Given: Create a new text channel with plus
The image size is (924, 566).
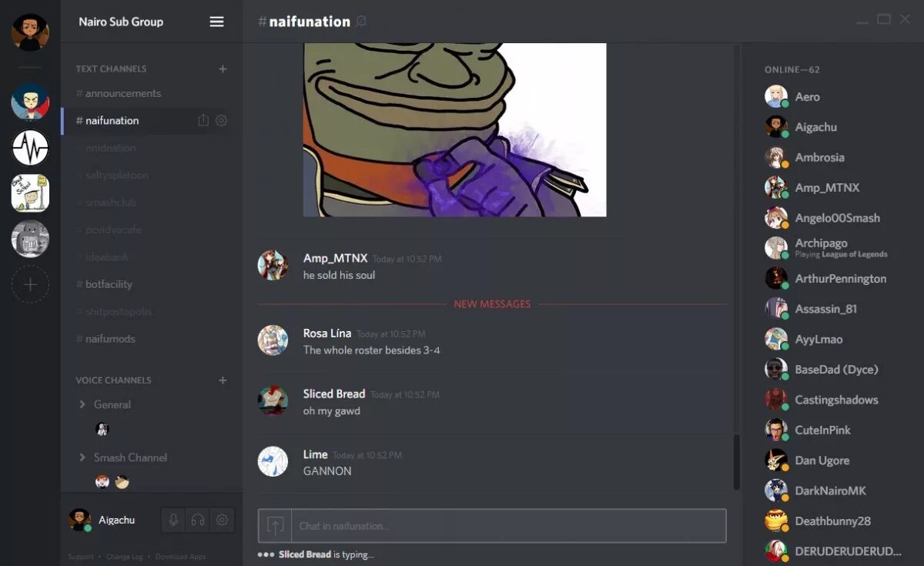Looking at the screenshot, I should pos(223,69).
